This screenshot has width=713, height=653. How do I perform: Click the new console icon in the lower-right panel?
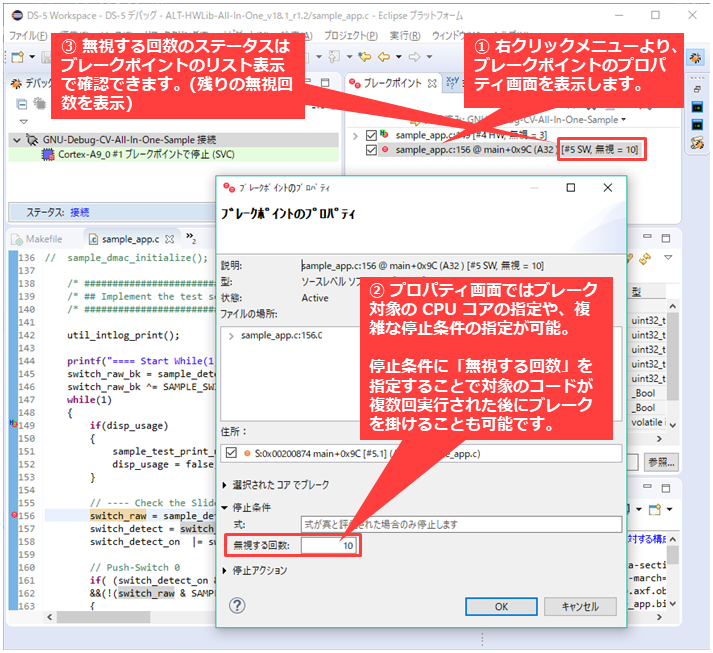[654, 509]
